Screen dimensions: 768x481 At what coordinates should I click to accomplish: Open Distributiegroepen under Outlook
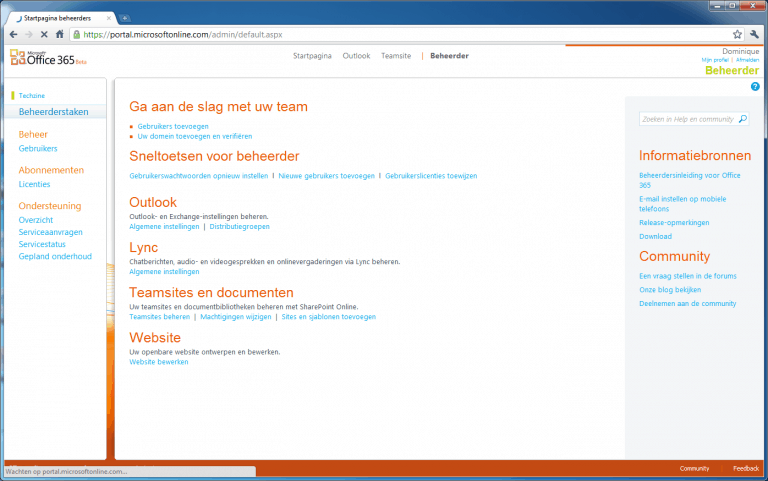point(239,227)
